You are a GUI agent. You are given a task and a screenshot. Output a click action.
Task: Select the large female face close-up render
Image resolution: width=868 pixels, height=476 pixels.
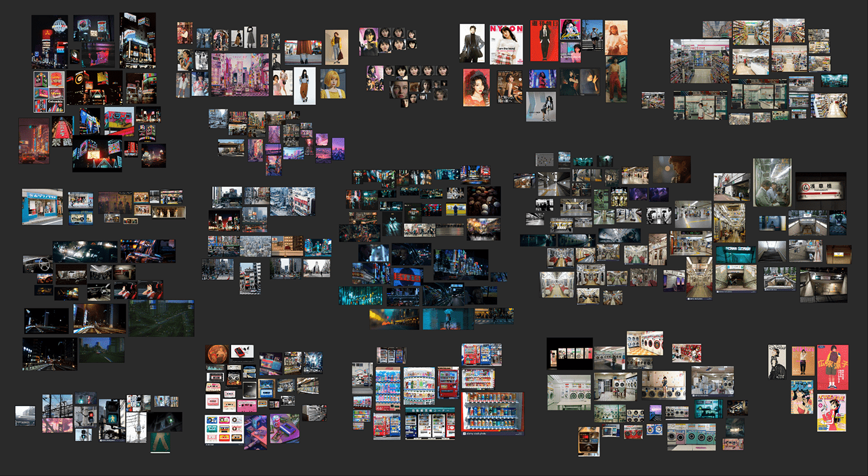pos(400,91)
